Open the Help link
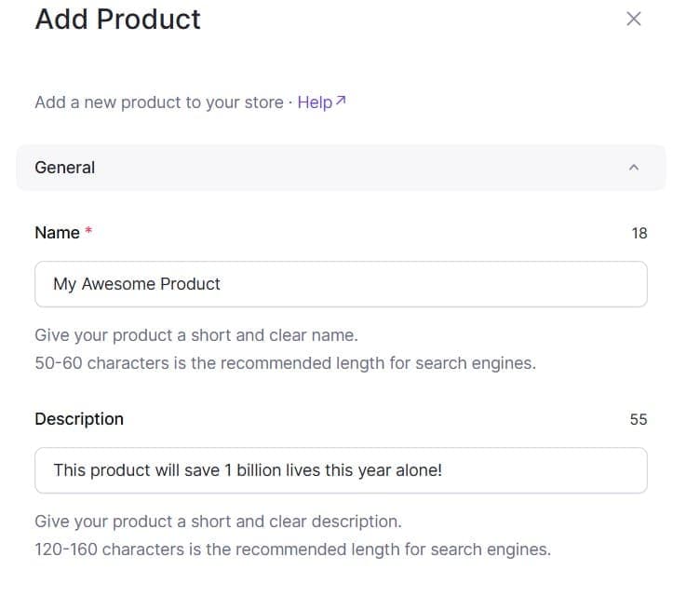Image resolution: width=700 pixels, height=597 pixels. [321, 102]
